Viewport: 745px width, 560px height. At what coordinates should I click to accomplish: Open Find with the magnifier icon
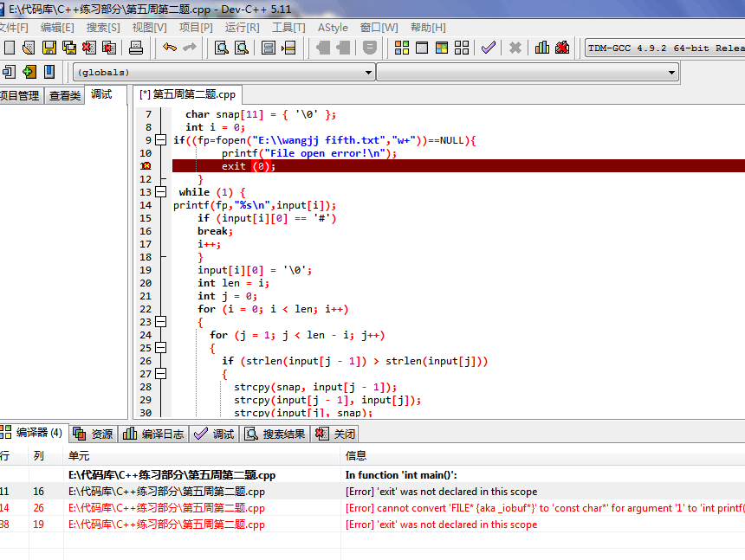pyautogui.click(x=222, y=48)
